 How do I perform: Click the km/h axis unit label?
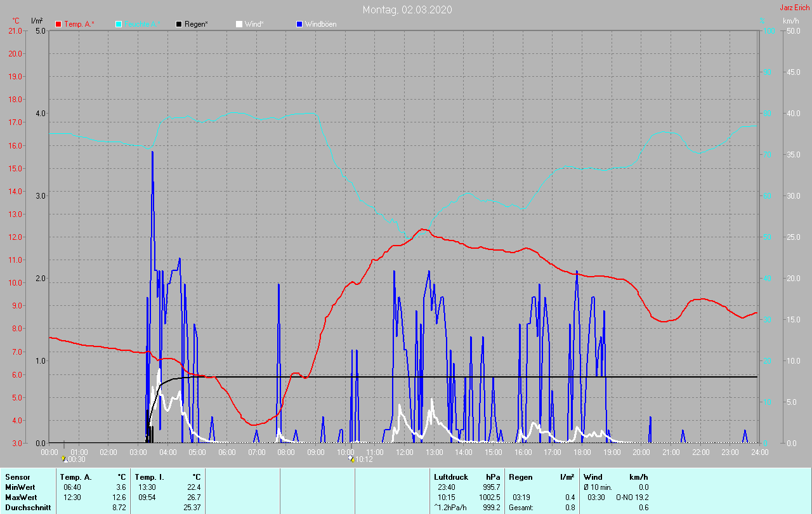click(790, 21)
